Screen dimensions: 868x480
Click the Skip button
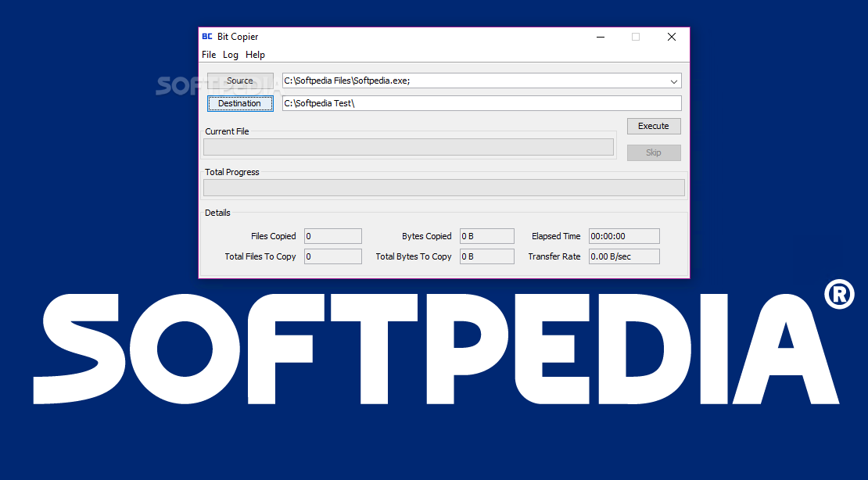(x=654, y=152)
